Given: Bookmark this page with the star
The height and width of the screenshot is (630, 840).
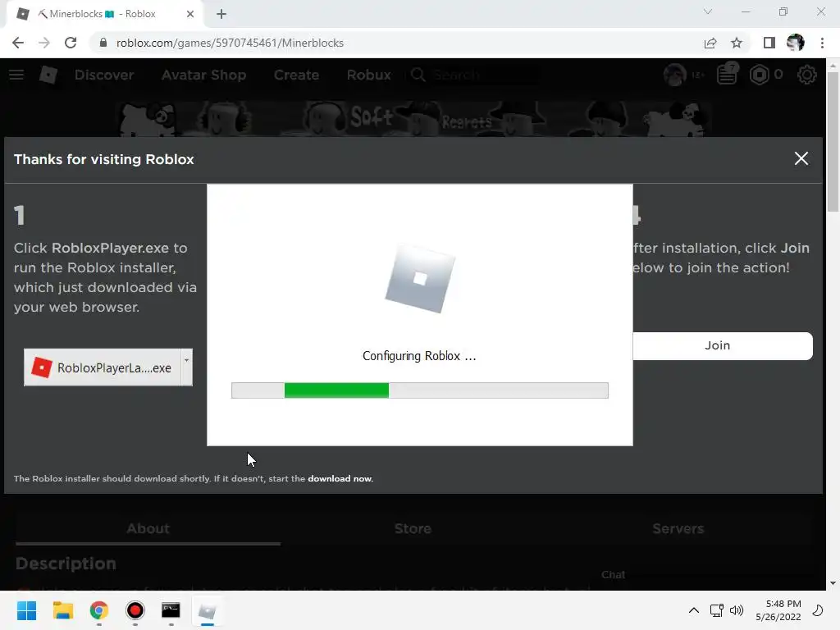Looking at the screenshot, I should click(737, 43).
